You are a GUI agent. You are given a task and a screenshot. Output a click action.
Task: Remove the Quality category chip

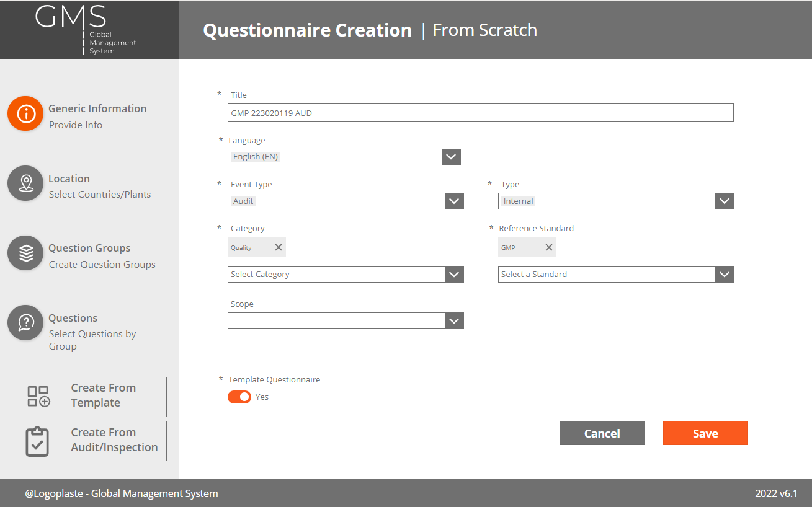[277, 247]
